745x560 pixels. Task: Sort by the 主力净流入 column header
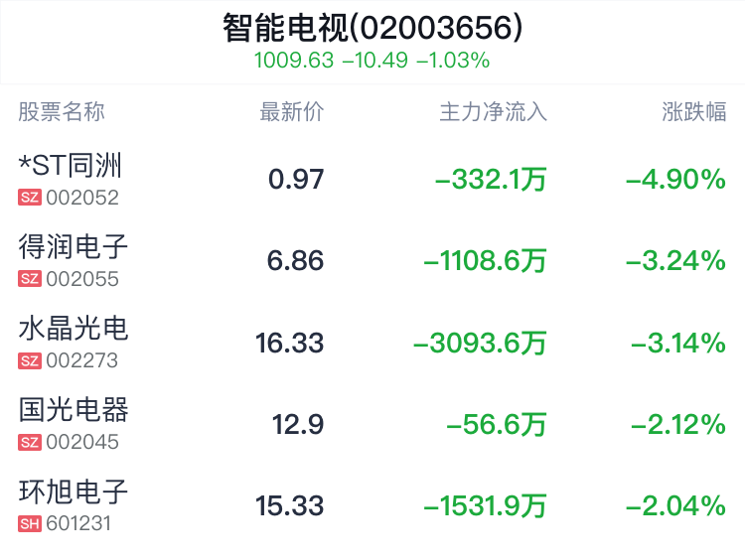point(493,112)
